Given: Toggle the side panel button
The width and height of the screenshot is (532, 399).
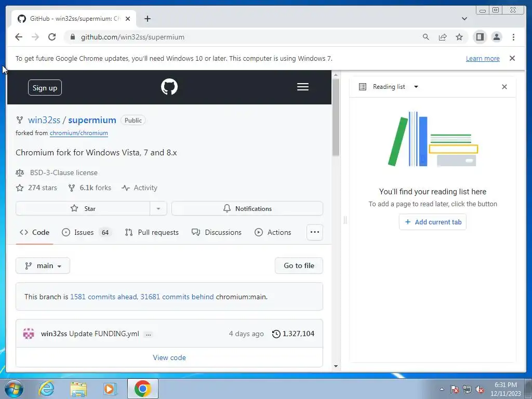Looking at the screenshot, I should [x=480, y=37].
